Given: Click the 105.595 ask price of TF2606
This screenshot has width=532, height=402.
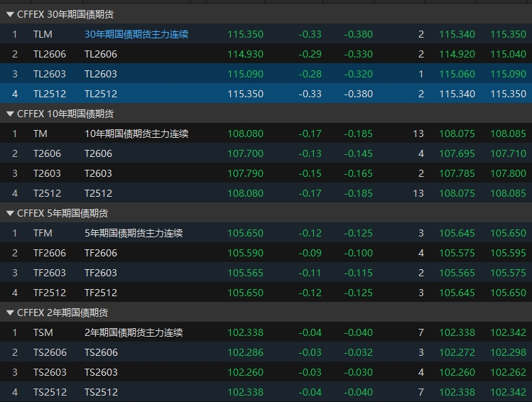Looking at the screenshot, I should pos(508,253).
